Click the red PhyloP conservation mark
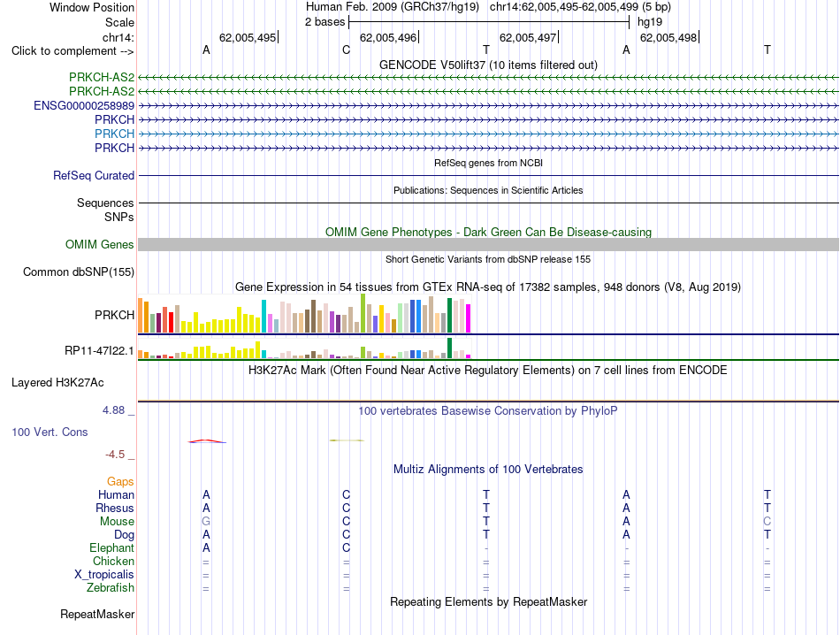Screen dimensions: 840x635 coord(206,441)
